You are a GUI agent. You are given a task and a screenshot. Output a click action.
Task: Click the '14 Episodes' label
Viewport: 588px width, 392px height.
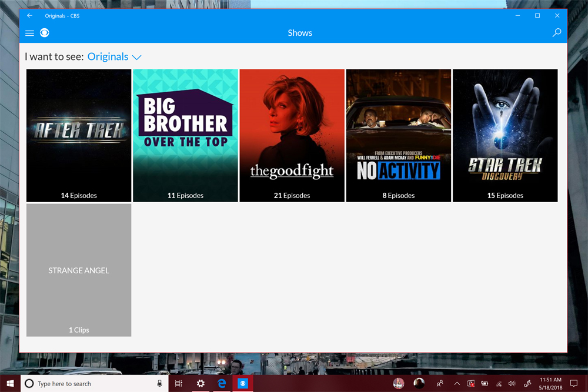[x=79, y=196]
